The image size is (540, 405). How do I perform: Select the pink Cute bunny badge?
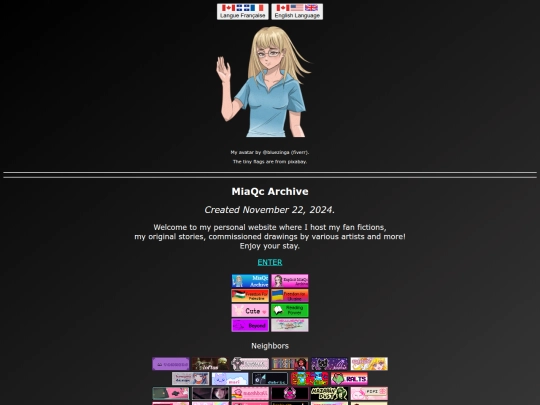[x=250, y=311]
